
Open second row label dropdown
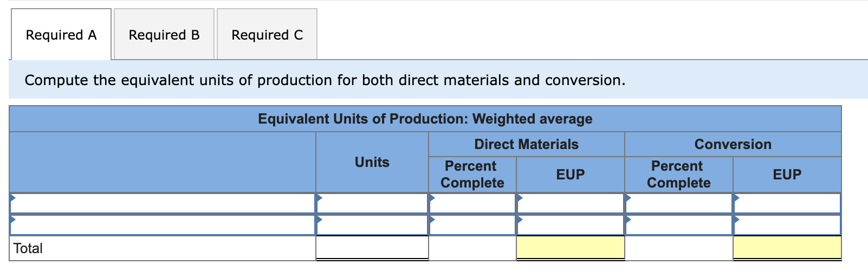click(x=163, y=225)
